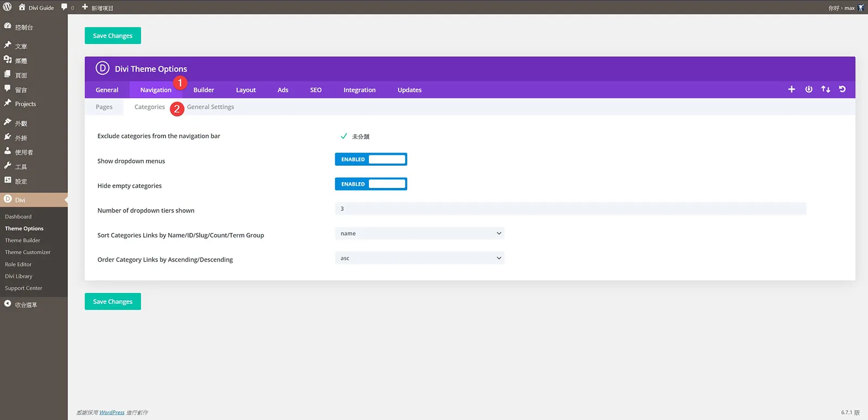
Task: Click the Divi logo icon in sidebar
Action: pos(8,199)
